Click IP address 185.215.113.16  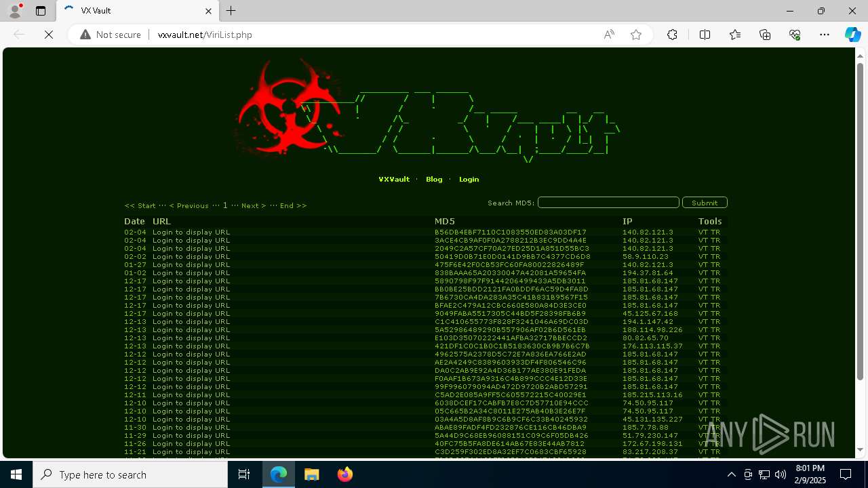[652, 395]
